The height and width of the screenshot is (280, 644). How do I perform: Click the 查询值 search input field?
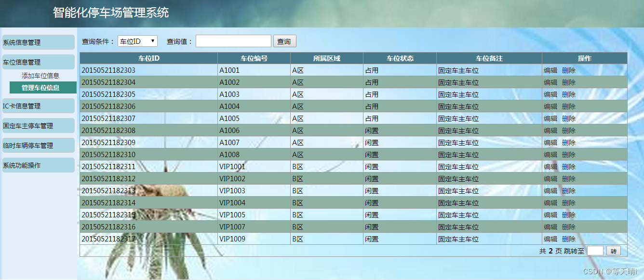(233, 40)
